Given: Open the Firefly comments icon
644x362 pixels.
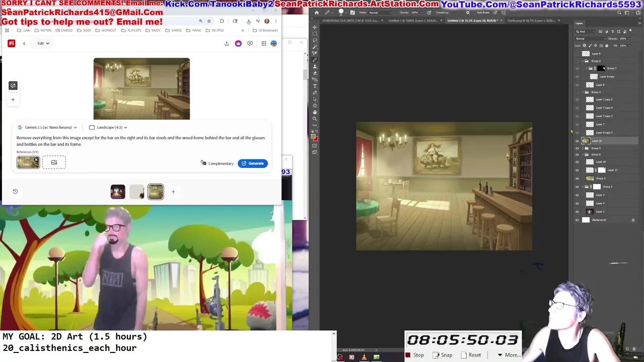Looking at the screenshot, I should (x=250, y=43).
